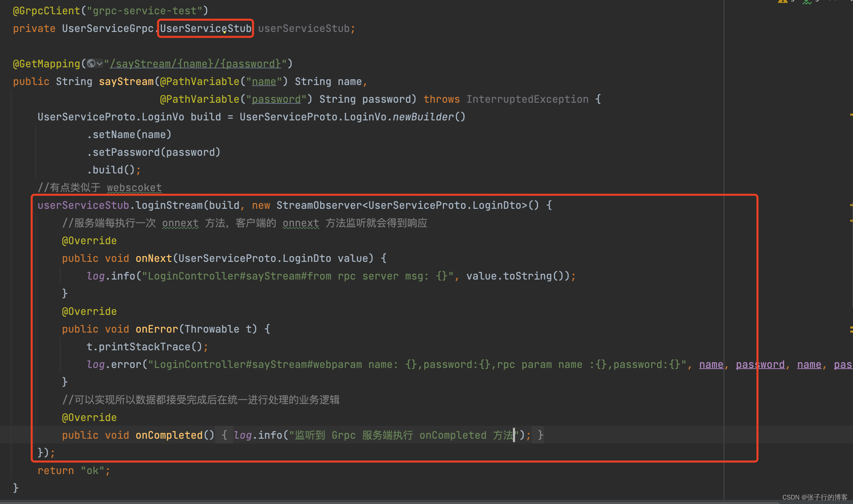Screen dimensions: 853x504
Task: Click the italic newBuilder method call
Action: coord(423,117)
